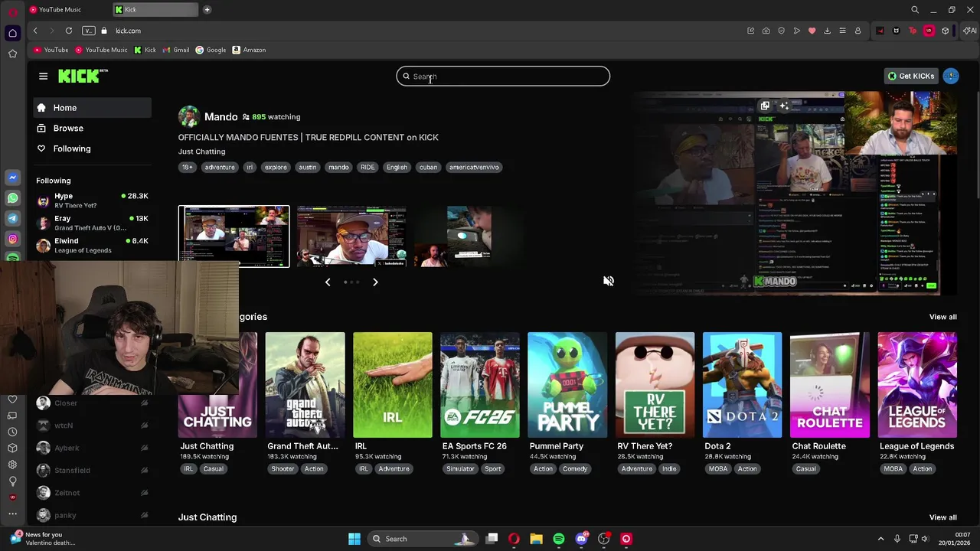Image resolution: width=980 pixels, height=551 pixels.
Task: Open WhatsApp in Opera sidebar
Action: coord(12,197)
